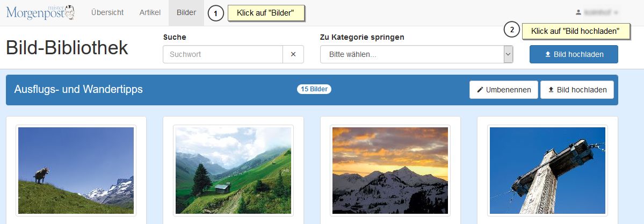Open the cow on hillside thumbnail
The image size is (644, 224).
76,171
